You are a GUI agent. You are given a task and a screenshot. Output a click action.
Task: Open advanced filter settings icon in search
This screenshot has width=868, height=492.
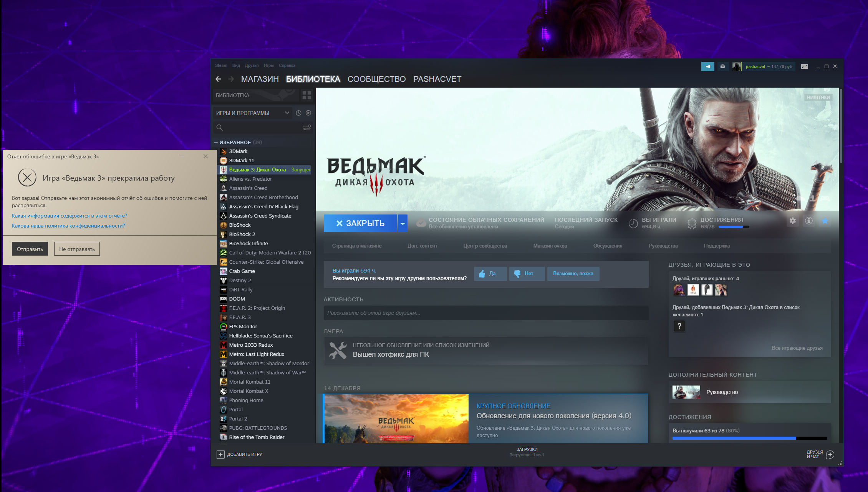click(307, 128)
